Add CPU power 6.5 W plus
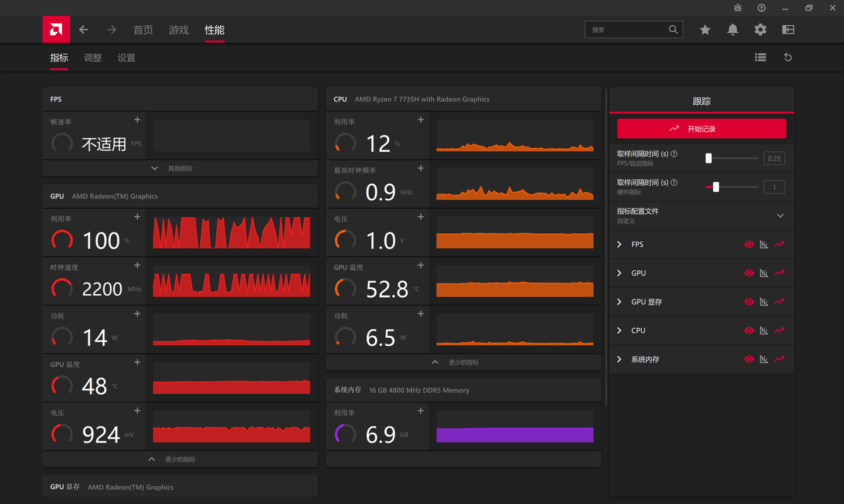This screenshot has width=844, height=504. (x=420, y=314)
